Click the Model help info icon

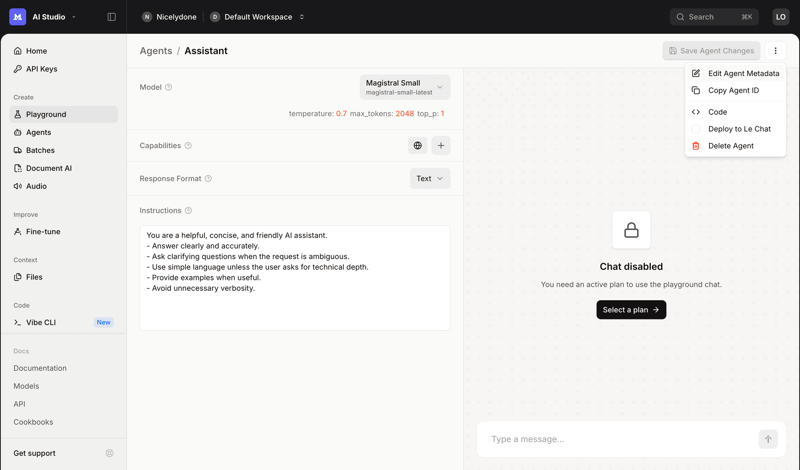[168, 87]
